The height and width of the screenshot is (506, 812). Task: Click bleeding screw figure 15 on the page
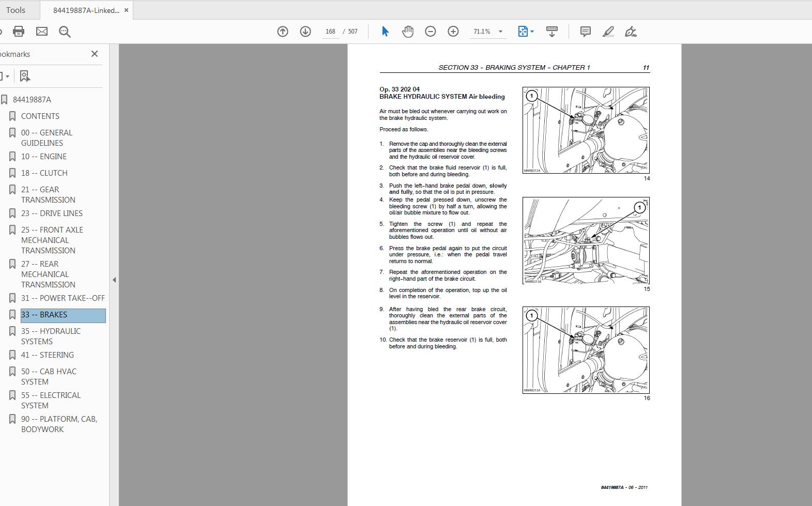point(586,240)
